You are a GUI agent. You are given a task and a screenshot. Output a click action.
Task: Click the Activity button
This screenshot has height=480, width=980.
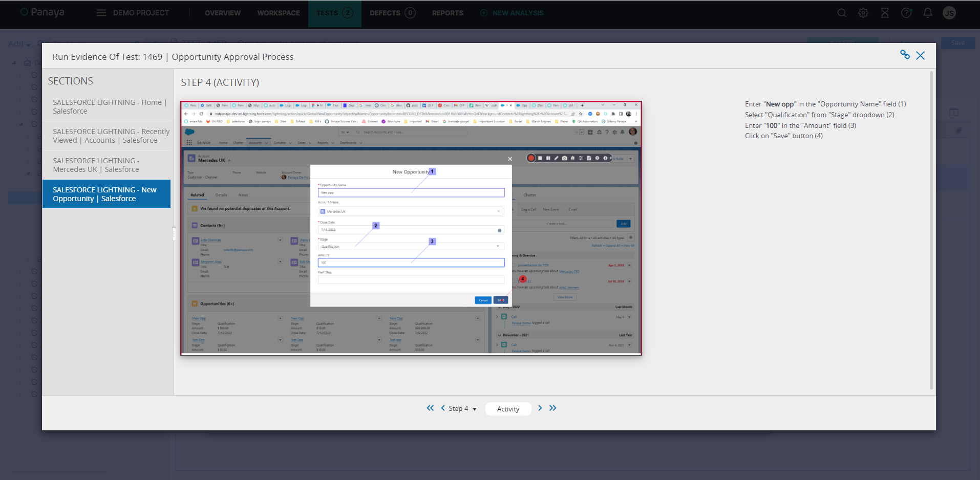point(508,408)
